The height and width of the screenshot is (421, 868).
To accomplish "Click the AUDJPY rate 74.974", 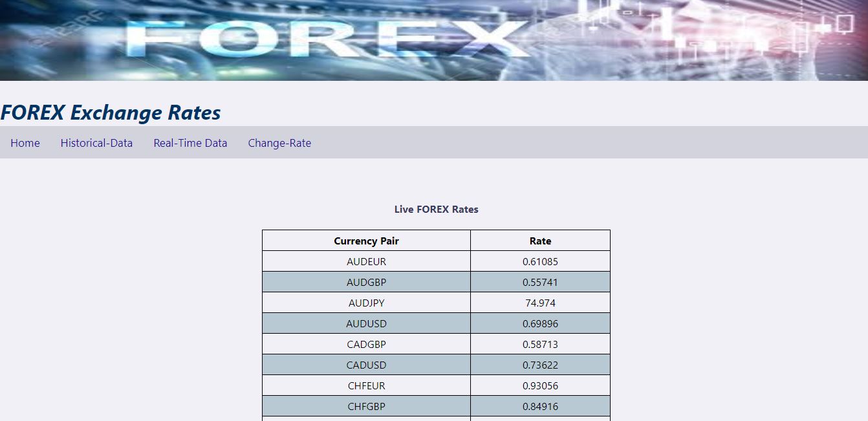I will point(540,302).
